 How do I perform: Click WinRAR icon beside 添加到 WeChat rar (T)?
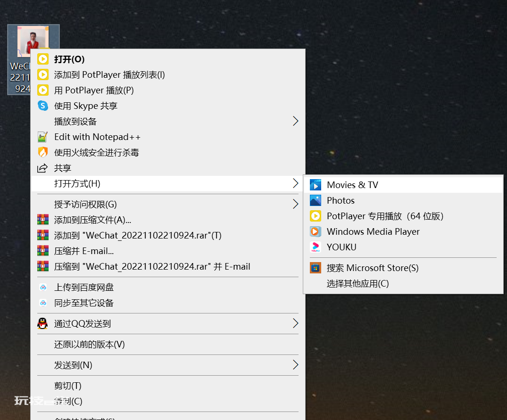pos(42,235)
